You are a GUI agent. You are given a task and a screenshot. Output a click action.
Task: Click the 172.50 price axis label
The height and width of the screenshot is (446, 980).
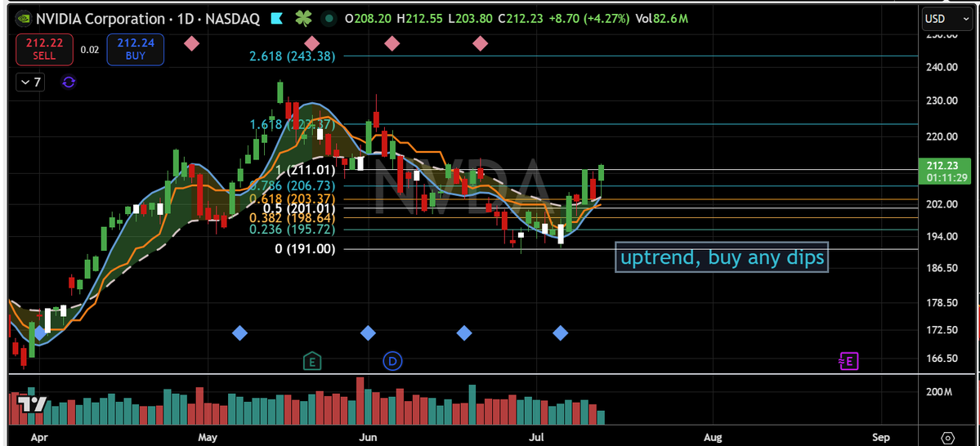942,330
